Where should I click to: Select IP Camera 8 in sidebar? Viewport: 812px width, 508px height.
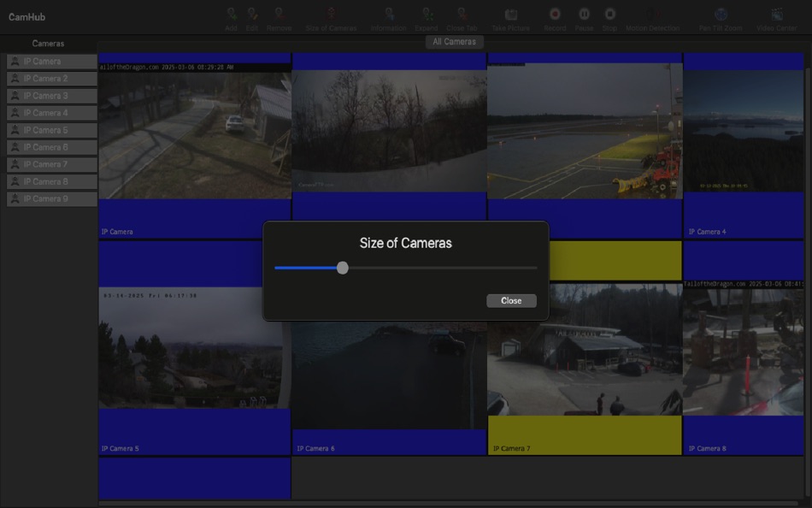point(52,181)
